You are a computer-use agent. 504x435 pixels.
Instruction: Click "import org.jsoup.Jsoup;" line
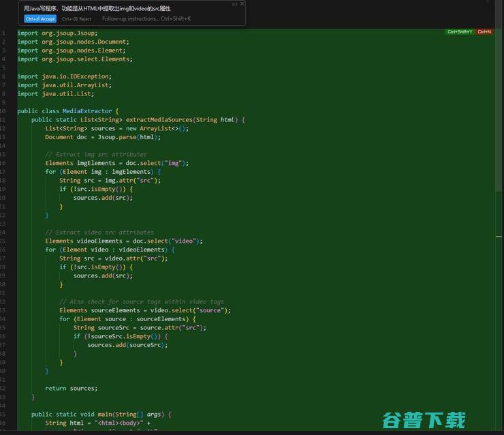57,33
